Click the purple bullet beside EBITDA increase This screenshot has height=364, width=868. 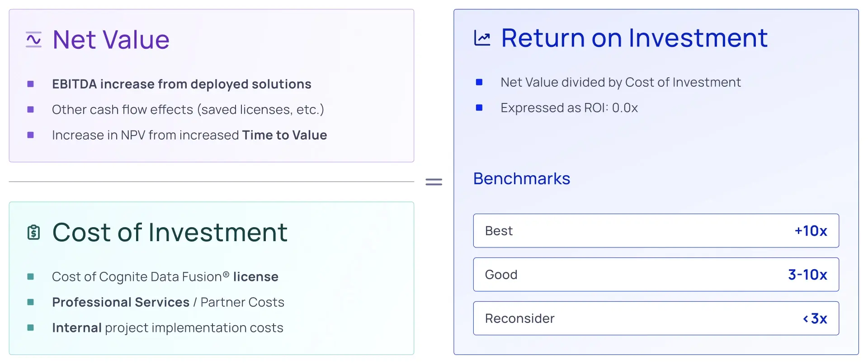tap(31, 84)
